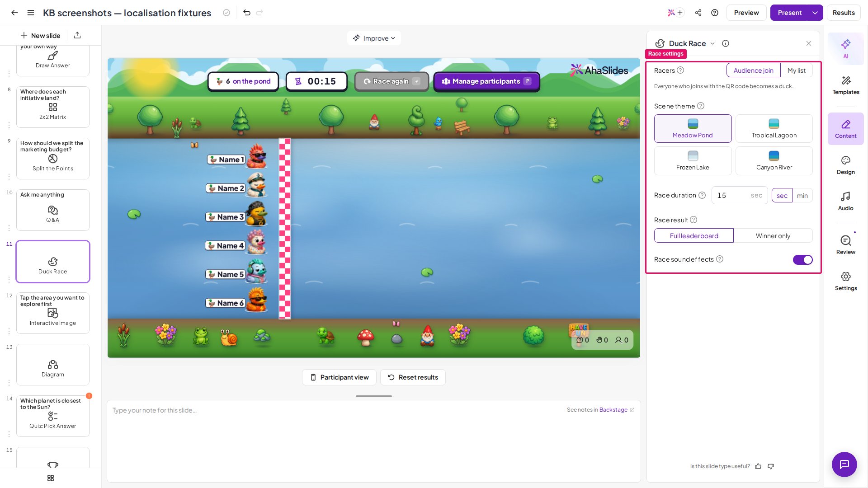Screen dimensions: 868x488
Task: Go back using the left arrow icon
Action: tap(14, 13)
